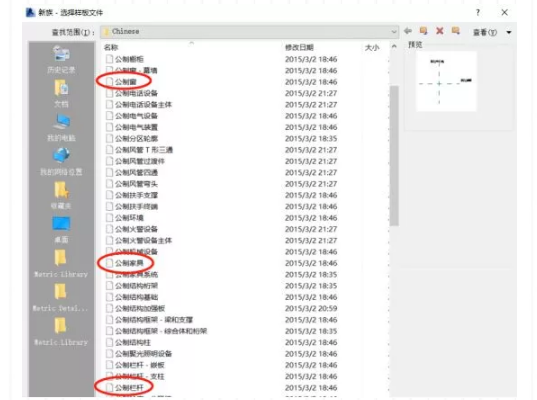Select the circled 公制家具 template file
This screenshot has height=400, width=537.
point(125,263)
